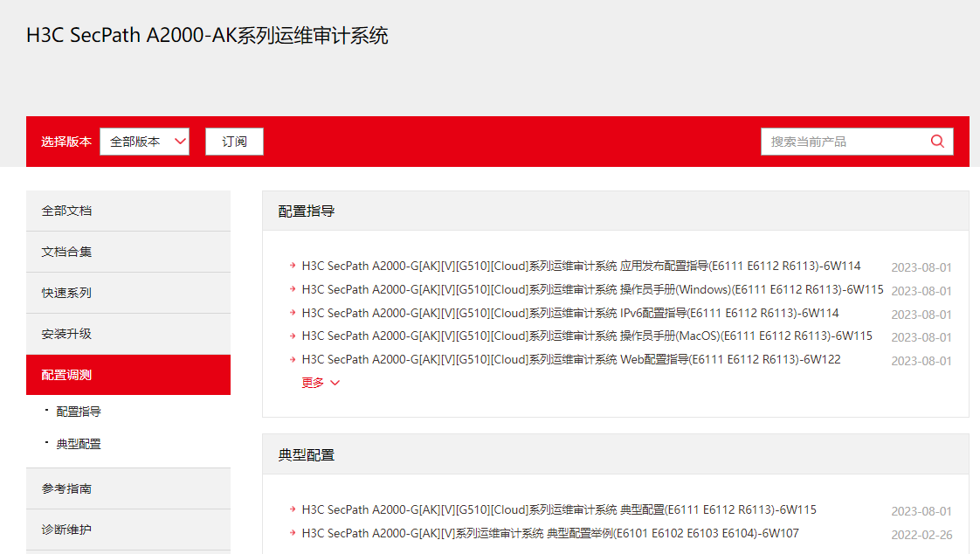Click the page title H3C SecPath A2000-AK系列运维审计系统
Viewport: 980px width, 554px height.
coord(207,36)
